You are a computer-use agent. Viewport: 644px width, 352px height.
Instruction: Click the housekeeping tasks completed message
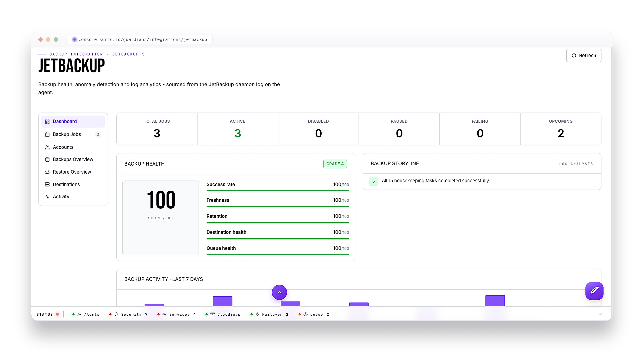point(436,181)
